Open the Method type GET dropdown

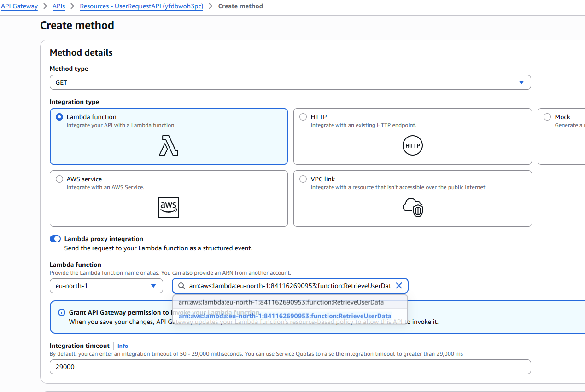pos(290,82)
